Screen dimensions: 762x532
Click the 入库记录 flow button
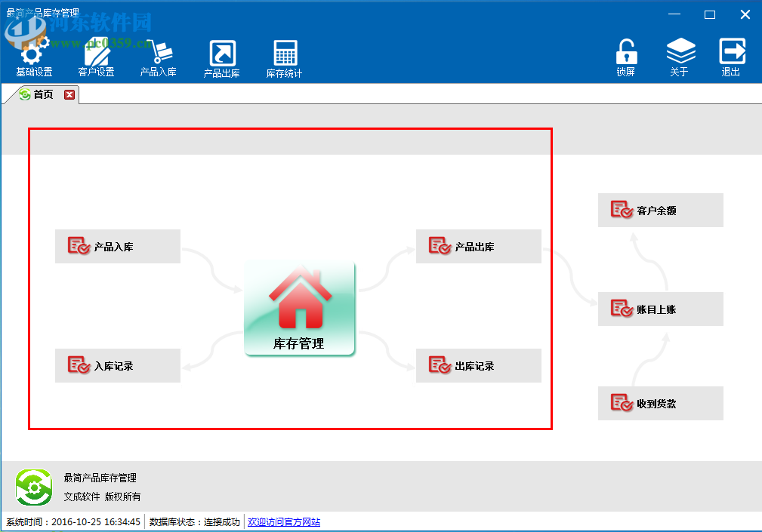tap(118, 365)
